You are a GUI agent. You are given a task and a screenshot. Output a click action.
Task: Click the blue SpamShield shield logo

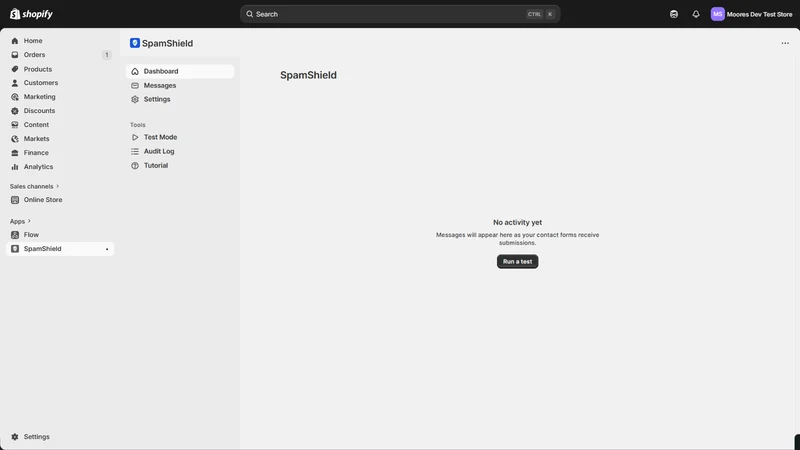[135, 43]
